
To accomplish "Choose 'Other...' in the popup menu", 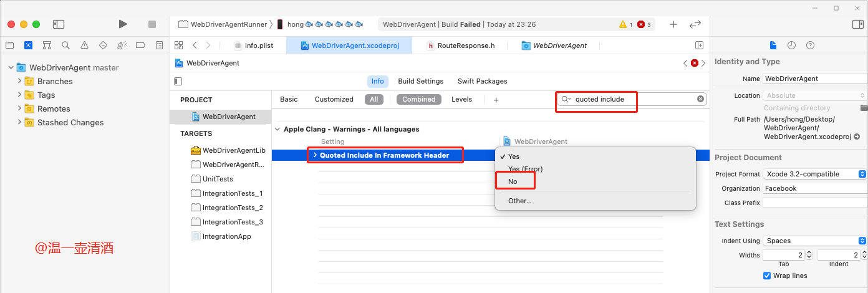I will [x=595, y=201].
